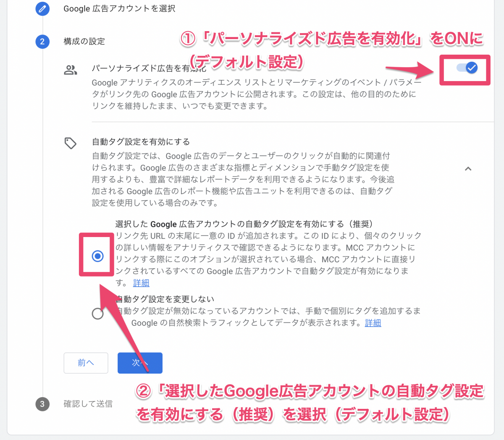Click the 自動タグ設定を変更しない option label

[165, 299]
